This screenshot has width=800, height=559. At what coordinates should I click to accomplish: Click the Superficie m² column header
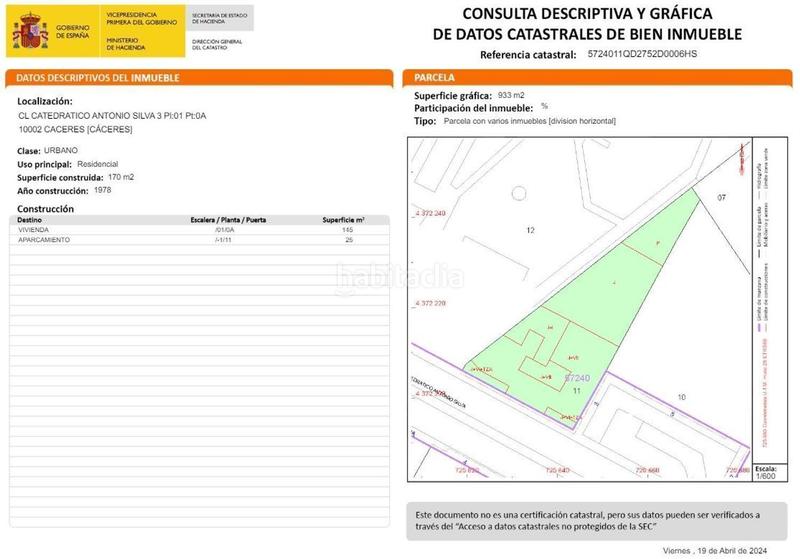click(343, 219)
